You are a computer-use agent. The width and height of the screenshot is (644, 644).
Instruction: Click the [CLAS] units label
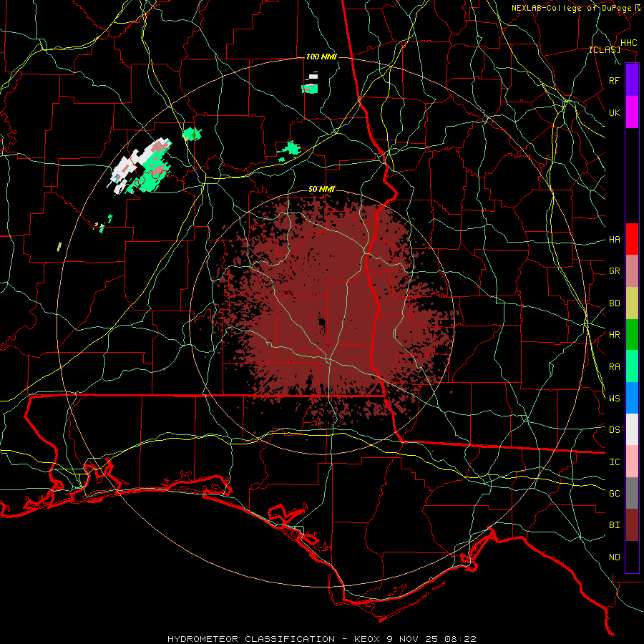605,49
